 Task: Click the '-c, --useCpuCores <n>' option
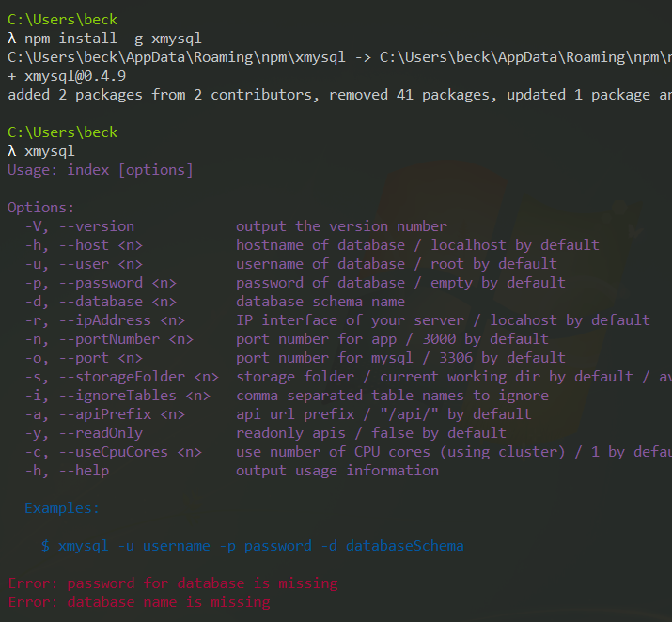coord(113,452)
